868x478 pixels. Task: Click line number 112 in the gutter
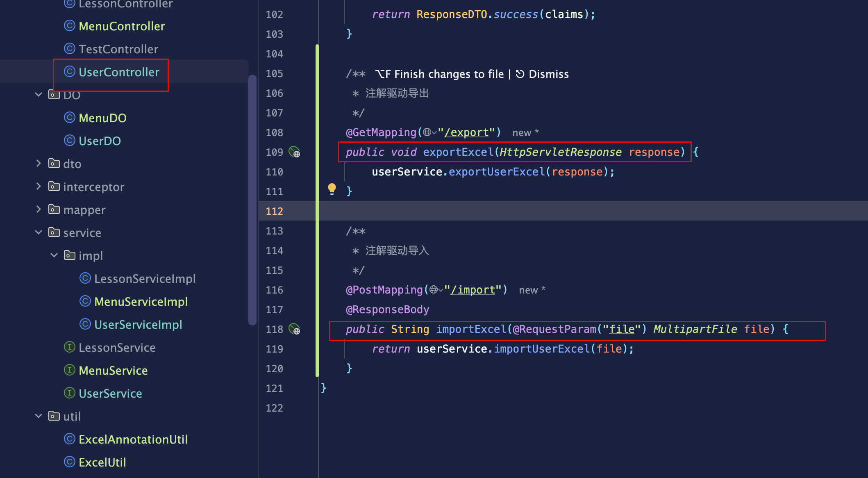pos(274,211)
